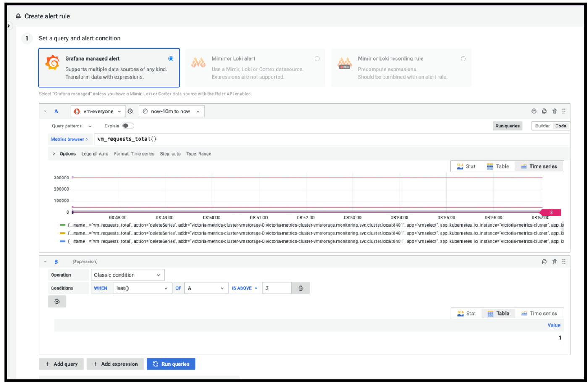Image resolution: width=588 pixels, height=385 pixels.
Task: Open the IS ABOVE evaluator dropdown
Action: click(245, 288)
